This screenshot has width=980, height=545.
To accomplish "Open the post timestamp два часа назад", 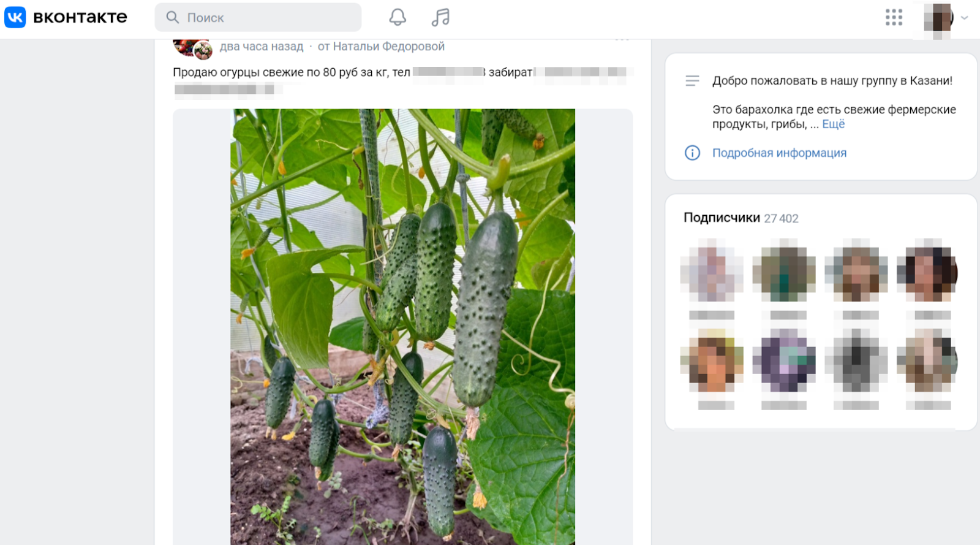I will pyautogui.click(x=262, y=47).
